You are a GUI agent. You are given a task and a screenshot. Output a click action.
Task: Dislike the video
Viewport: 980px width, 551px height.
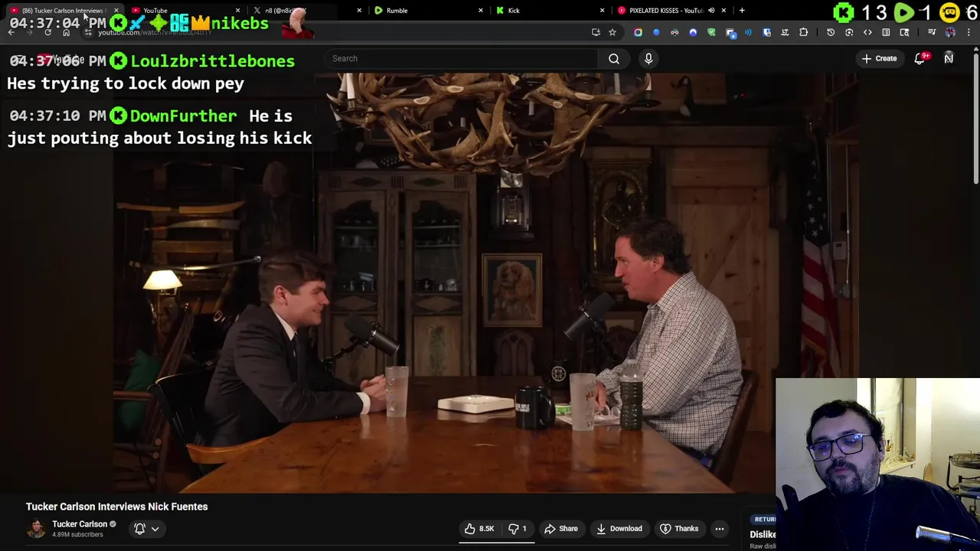click(518, 529)
